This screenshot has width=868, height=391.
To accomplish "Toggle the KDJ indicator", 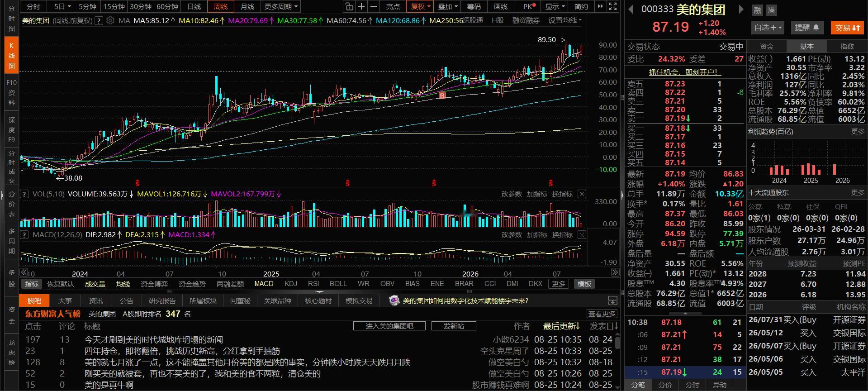I will [x=291, y=284].
